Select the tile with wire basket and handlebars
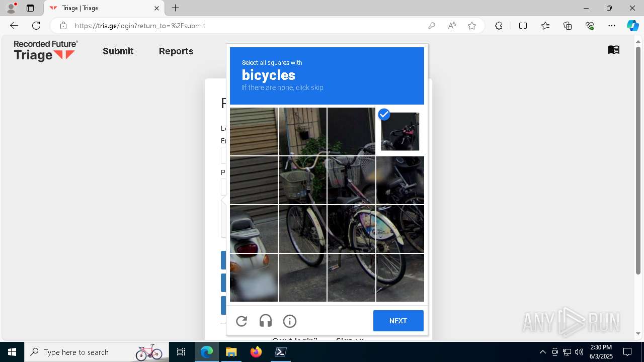 (351, 180)
